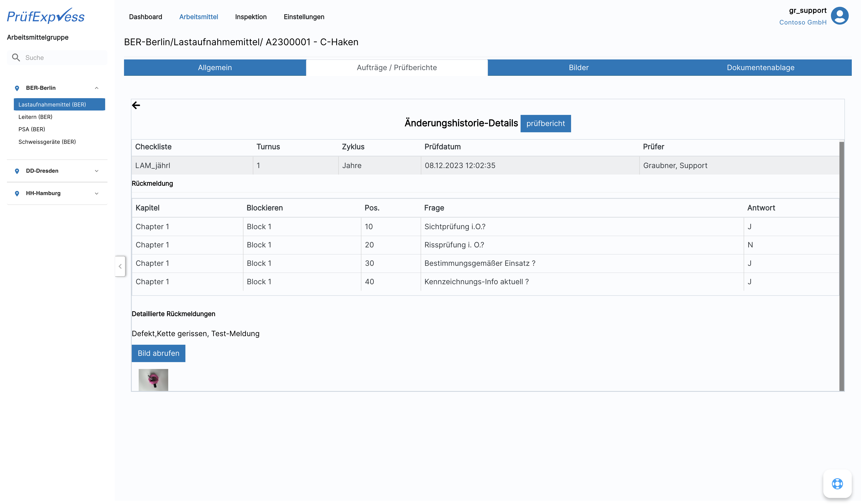Click the BER-Berlin location pin icon
This screenshot has height=504, width=861.
click(17, 88)
